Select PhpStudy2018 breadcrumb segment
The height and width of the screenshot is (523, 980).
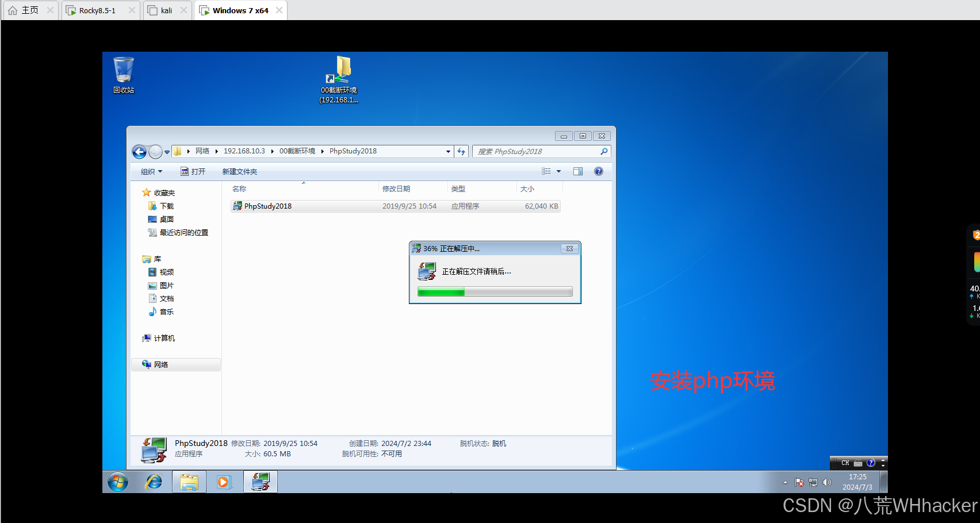353,151
